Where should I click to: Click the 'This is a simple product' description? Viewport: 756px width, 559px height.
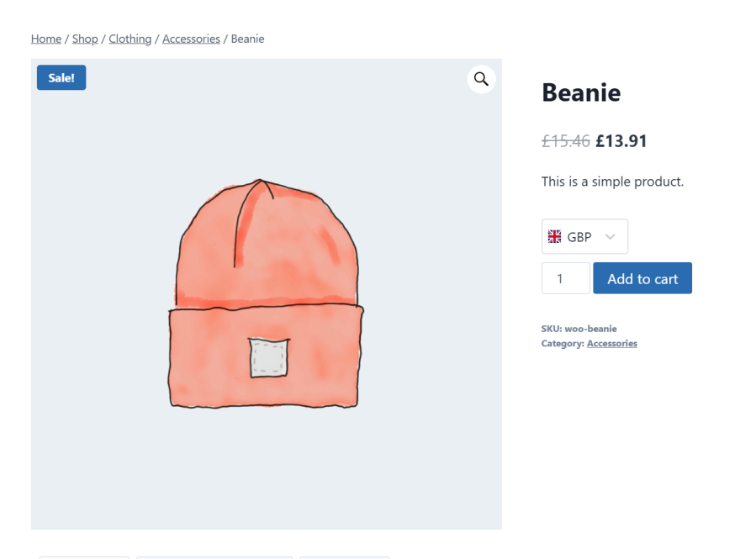point(612,182)
